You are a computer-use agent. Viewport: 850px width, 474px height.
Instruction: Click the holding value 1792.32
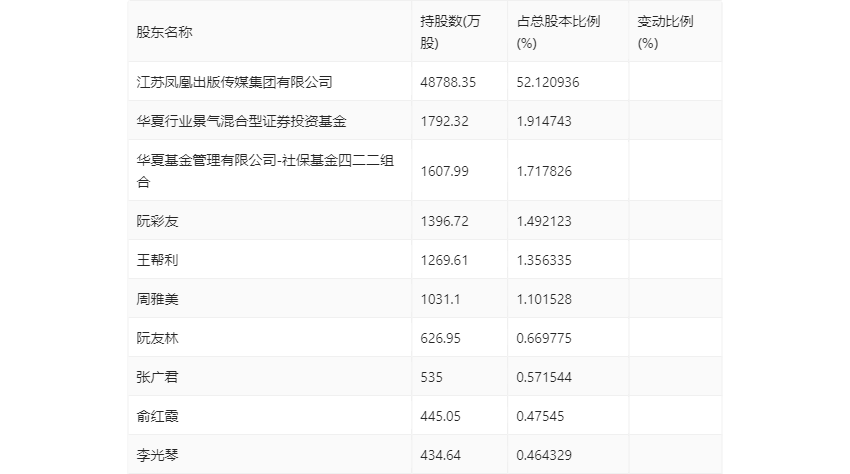(x=444, y=121)
